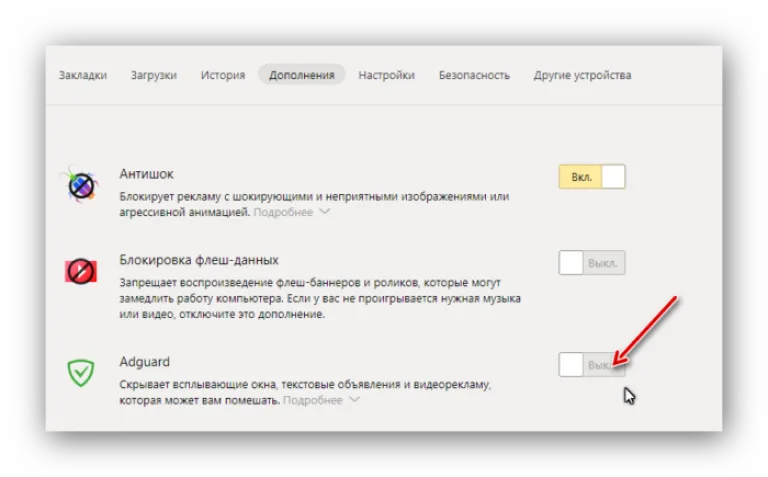
Task: Select the Дополнения tab
Action: (302, 75)
